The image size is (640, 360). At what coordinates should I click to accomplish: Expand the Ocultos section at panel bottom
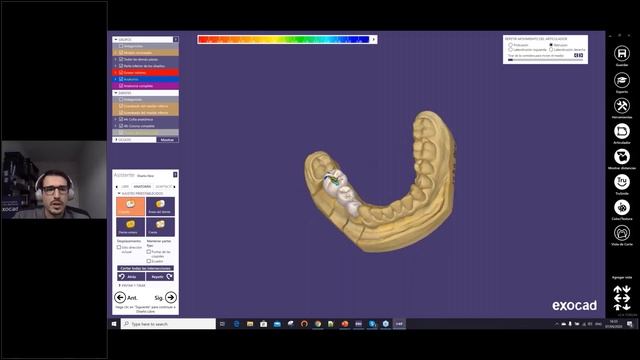click(x=116, y=140)
